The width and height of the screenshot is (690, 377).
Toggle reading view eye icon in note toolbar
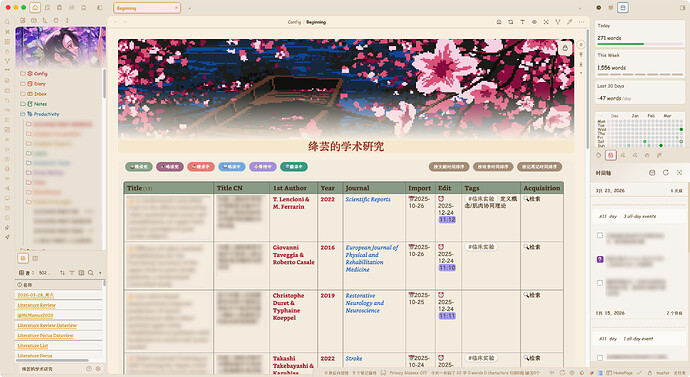(x=534, y=22)
